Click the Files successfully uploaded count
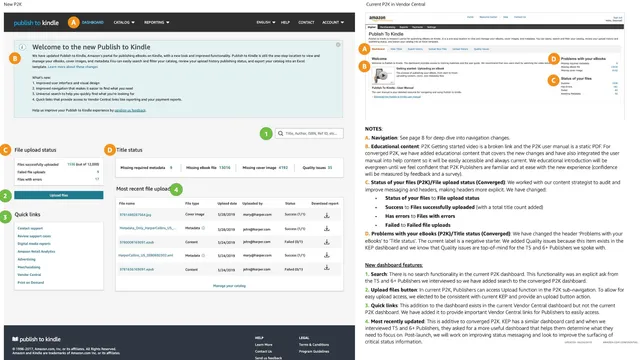The height and width of the screenshot is (360, 640). [71, 164]
